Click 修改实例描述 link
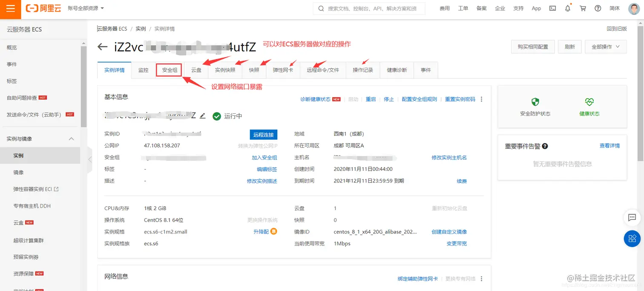 (262, 181)
